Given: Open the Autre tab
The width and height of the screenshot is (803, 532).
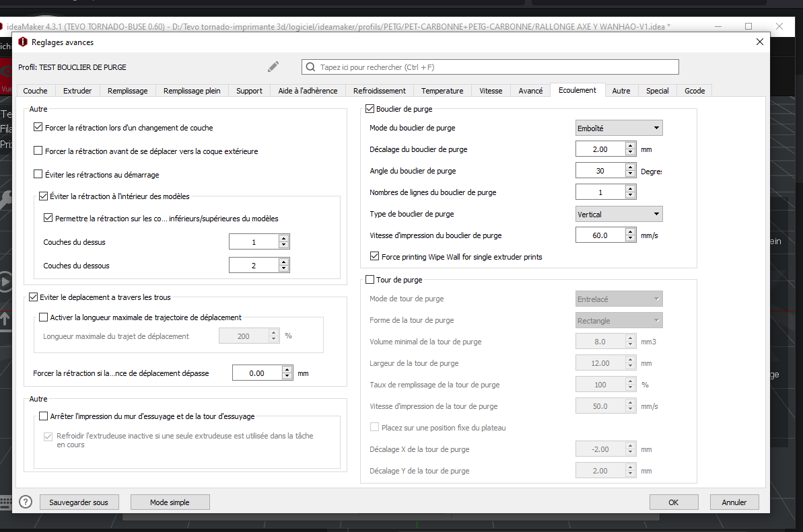Looking at the screenshot, I should coord(621,91).
